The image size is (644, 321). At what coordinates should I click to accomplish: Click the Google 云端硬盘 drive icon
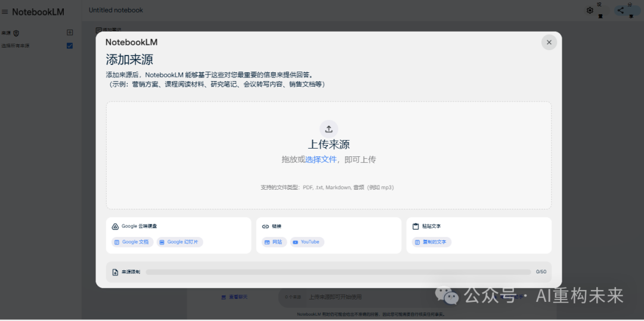pos(115,227)
